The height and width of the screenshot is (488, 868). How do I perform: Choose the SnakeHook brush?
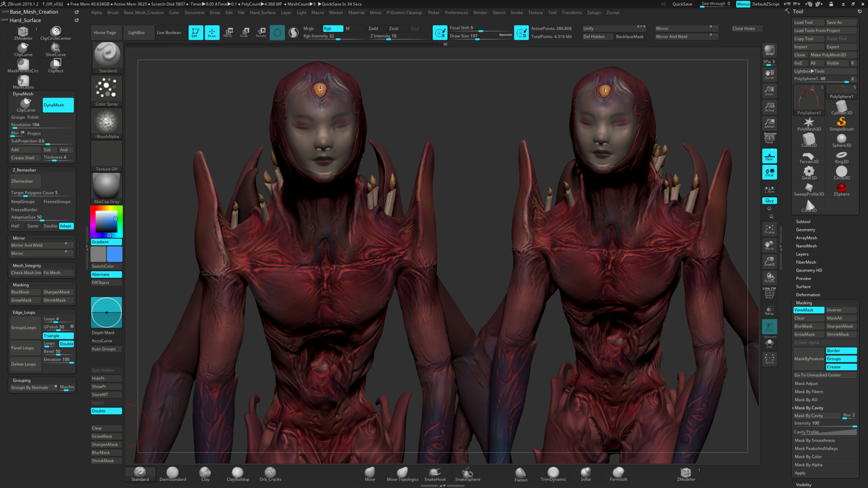(435, 474)
